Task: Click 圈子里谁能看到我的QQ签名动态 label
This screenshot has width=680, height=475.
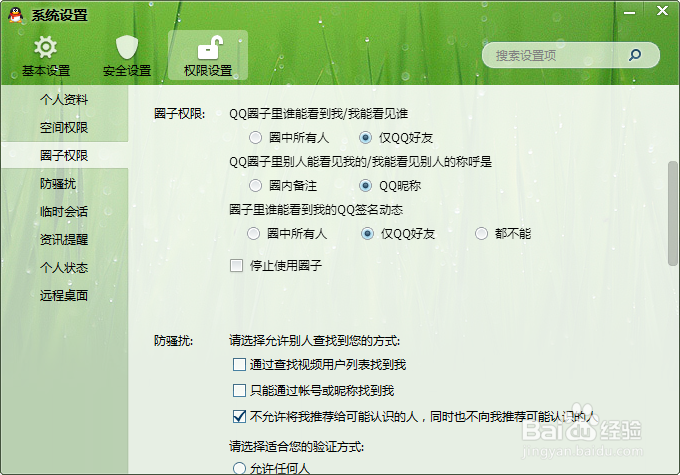Action: click(x=316, y=210)
